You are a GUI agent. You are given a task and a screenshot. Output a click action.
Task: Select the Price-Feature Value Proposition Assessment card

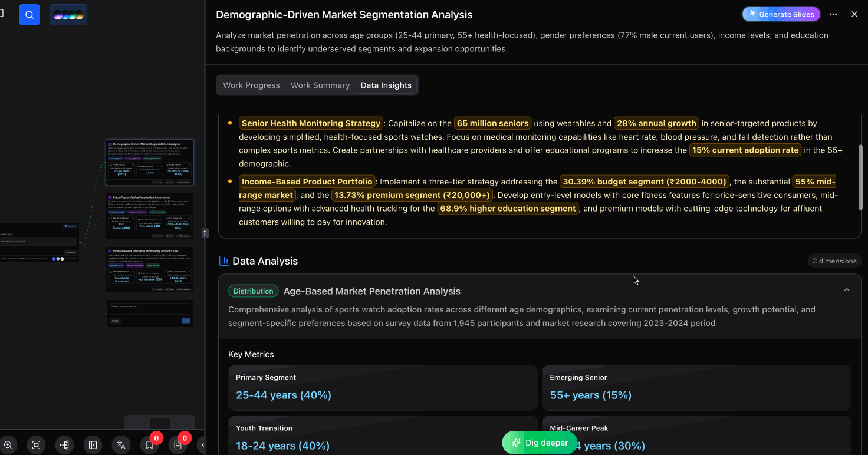pyautogui.click(x=150, y=216)
